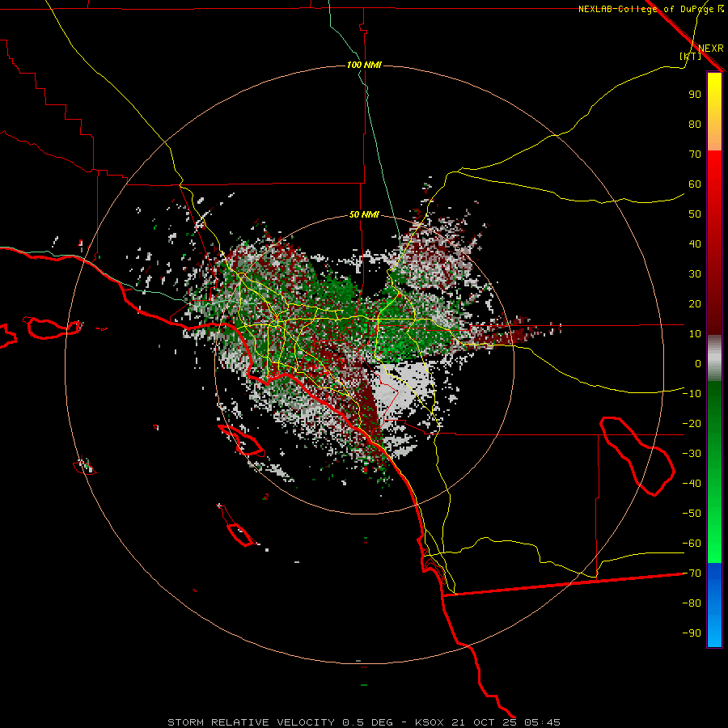Click the -80 value on velocity scale
The width and height of the screenshot is (728, 728).
click(x=692, y=603)
